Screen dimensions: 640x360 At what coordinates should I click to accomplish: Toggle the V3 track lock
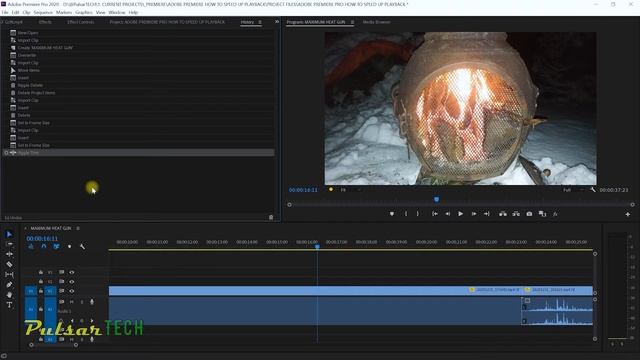(x=41, y=272)
